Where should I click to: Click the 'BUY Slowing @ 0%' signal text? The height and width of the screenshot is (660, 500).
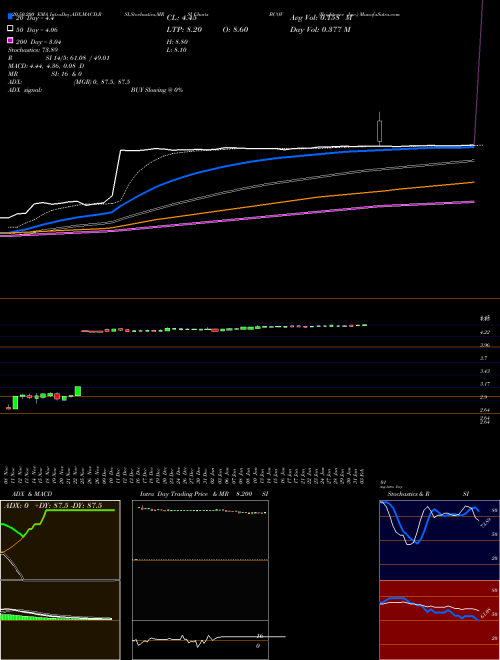(x=157, y=90)
